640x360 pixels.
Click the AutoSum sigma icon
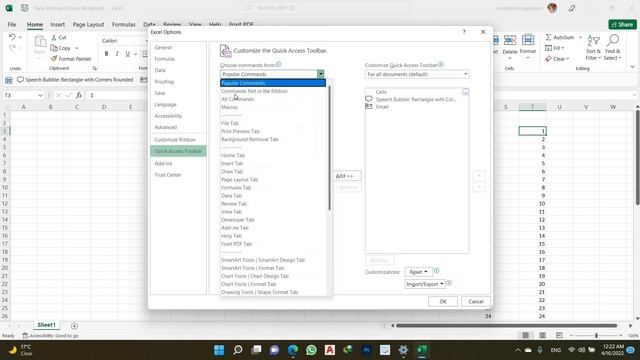coord(549,37)
